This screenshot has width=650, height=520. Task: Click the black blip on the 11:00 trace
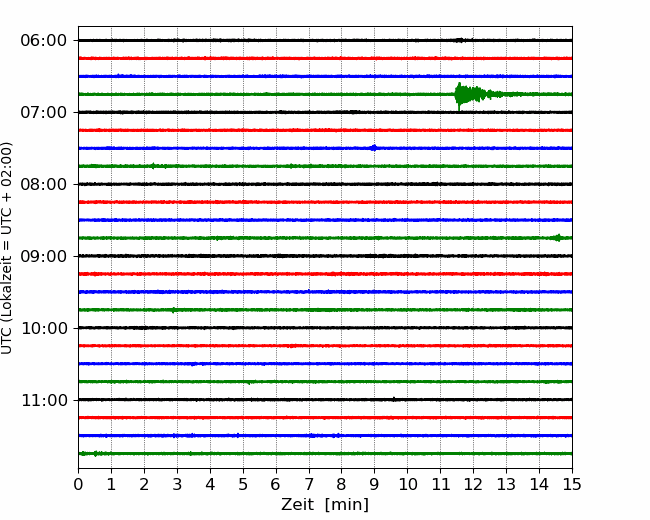click(x=394, y=399)
